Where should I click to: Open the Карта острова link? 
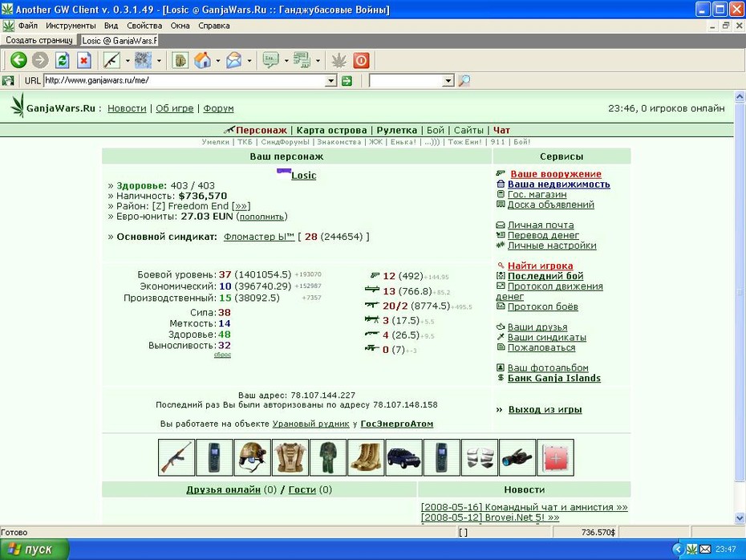[331, 130]
